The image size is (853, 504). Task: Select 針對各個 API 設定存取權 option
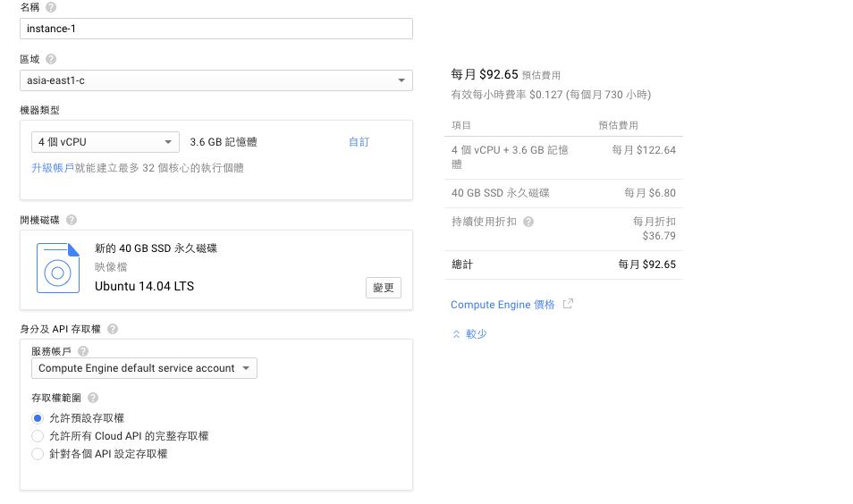[38, 454]
